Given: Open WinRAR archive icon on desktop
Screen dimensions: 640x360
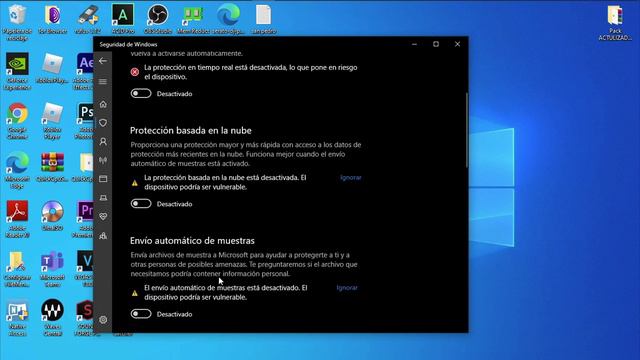Looking at the screenshot, I should [x=52, y=167].
